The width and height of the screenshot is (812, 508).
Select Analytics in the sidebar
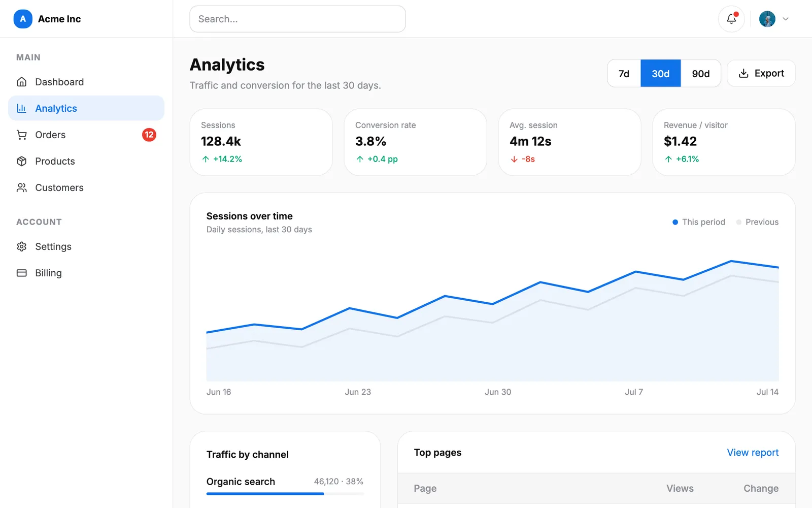coord(86,108)
